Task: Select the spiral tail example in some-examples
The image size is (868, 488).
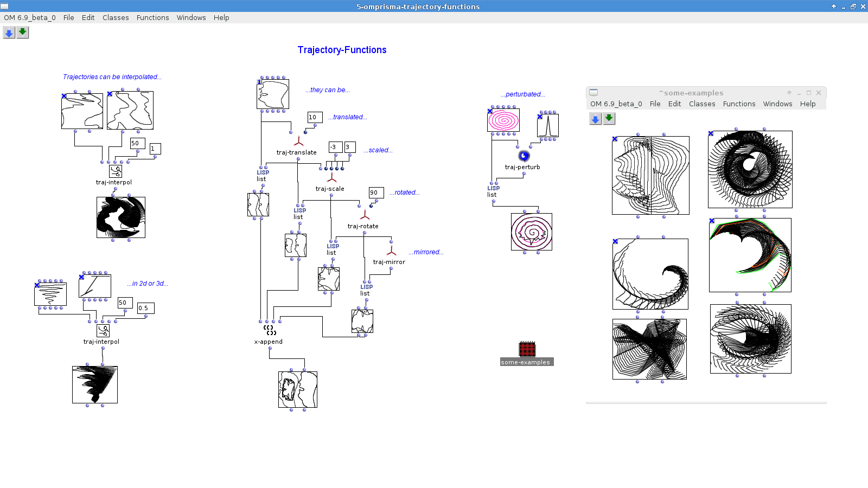Action: pos(650,274)
